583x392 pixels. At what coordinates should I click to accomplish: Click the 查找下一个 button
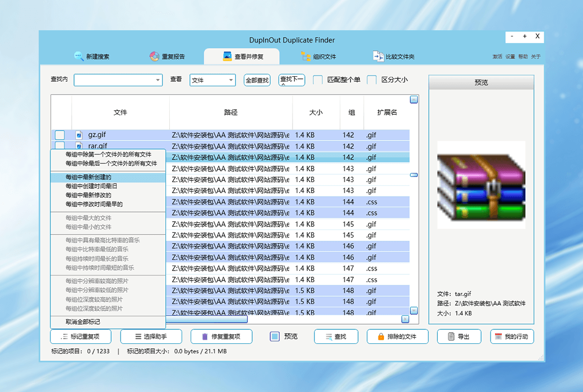(292, 80)
